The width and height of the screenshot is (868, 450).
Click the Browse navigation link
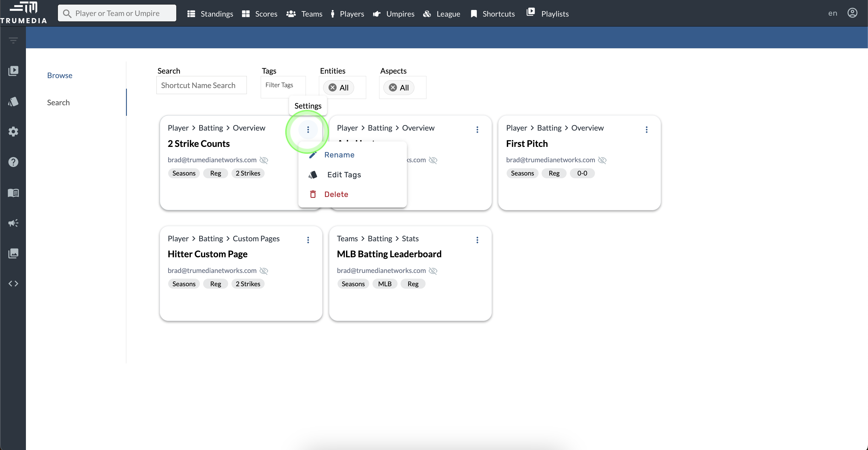(x=60, y=74)
